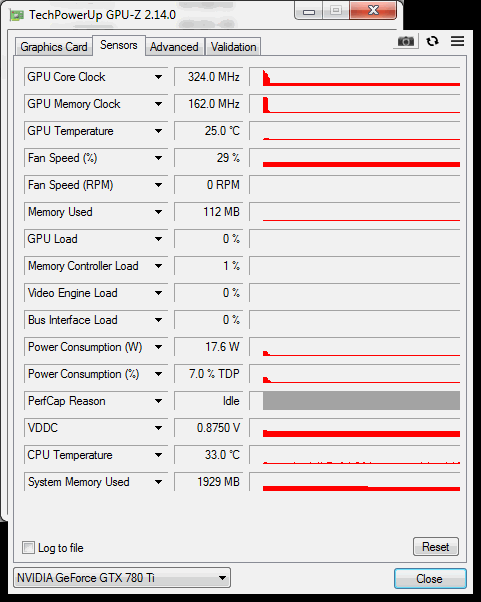Open the NVIDIA GeForce GTX 780 Ti selector
The image size is (481, 602).
click(x=122, y=577)
